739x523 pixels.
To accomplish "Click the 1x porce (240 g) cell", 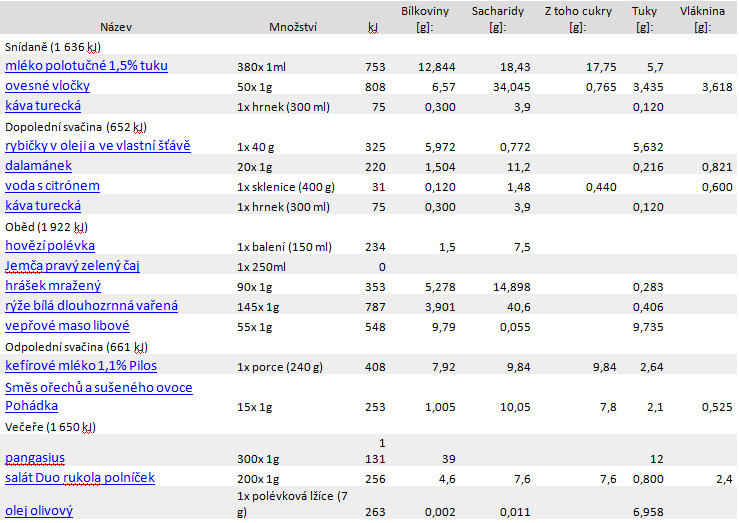I will coord(280,367).
